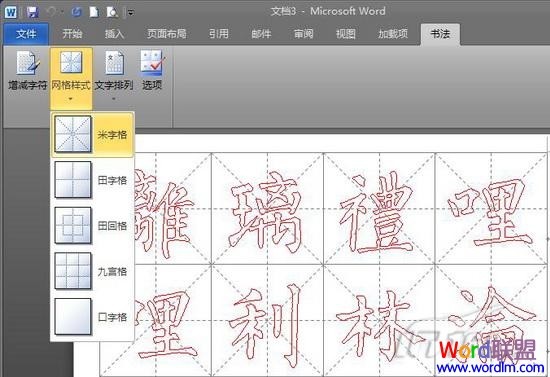
Task: Open the 选项 options icon in ribbon
Action: [x=152, y=63]
